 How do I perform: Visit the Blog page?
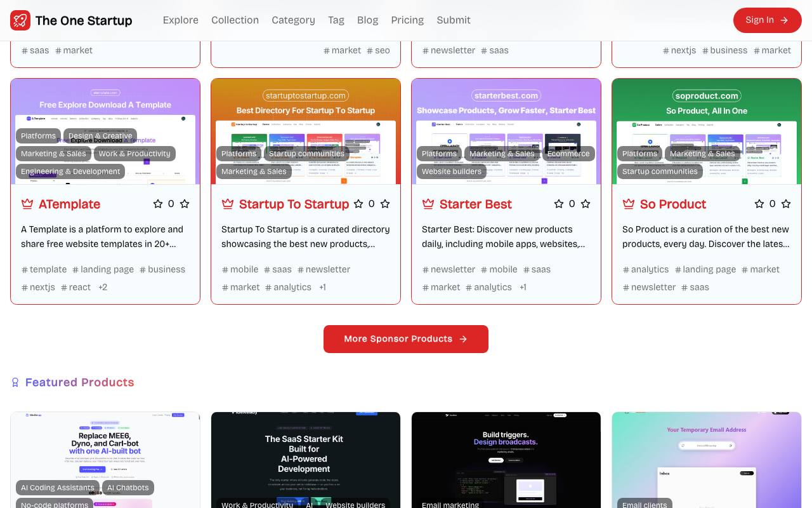click(368, 20)
